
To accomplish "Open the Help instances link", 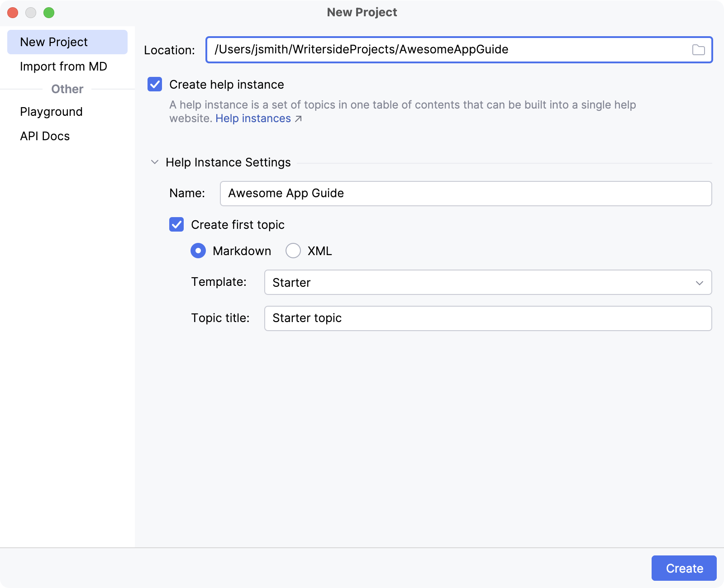I will coord(253,119).
